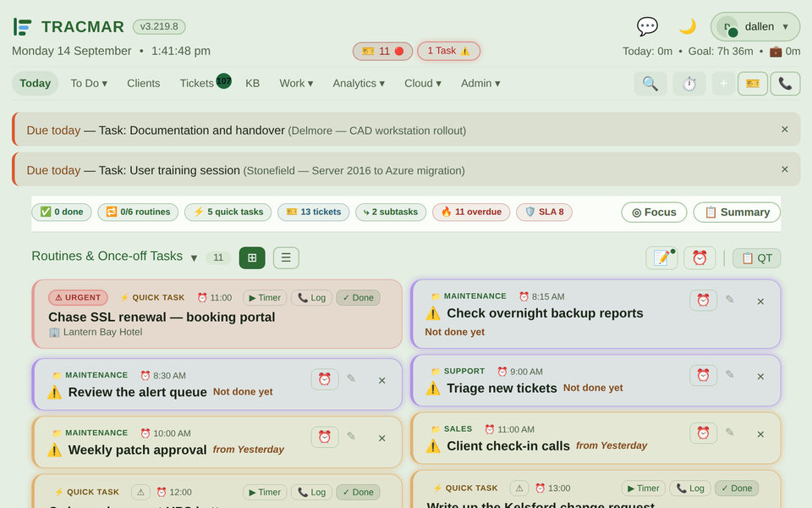Dismiss Triage new tickets card
Image resolution: width=812 pixels, height=508 pixels.
tap(760, 376)
